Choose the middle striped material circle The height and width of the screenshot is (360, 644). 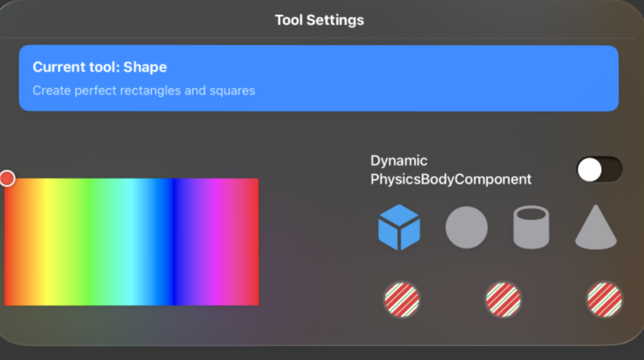(x=503, y=299)
